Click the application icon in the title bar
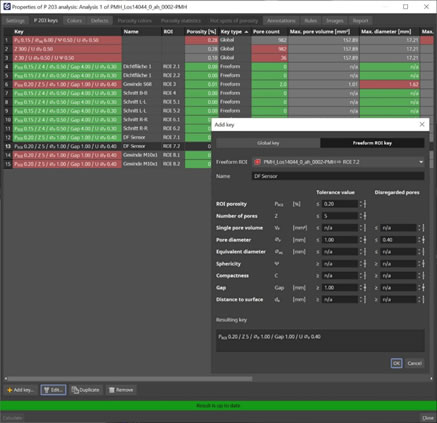Screen dimensions: 437x423 7,6
